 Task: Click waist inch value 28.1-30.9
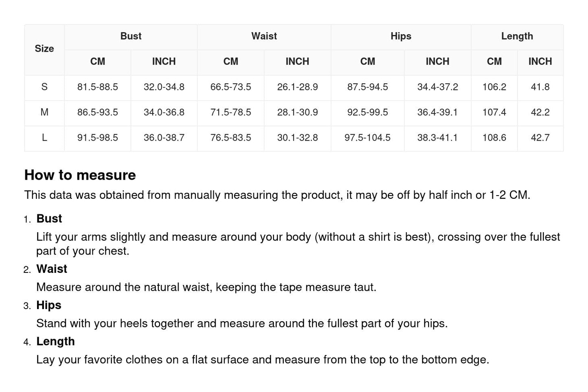(x=297, y=112)
